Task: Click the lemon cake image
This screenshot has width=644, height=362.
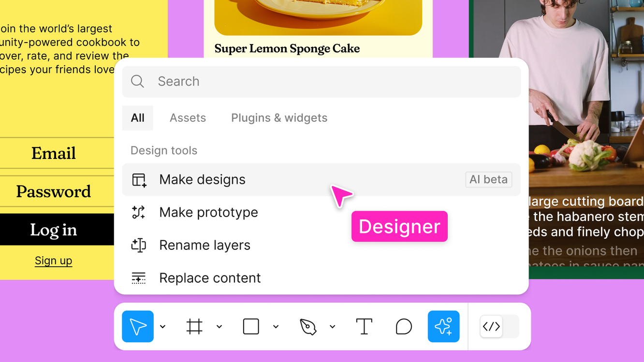Action: pyautogui.click(x=318, y=17)
